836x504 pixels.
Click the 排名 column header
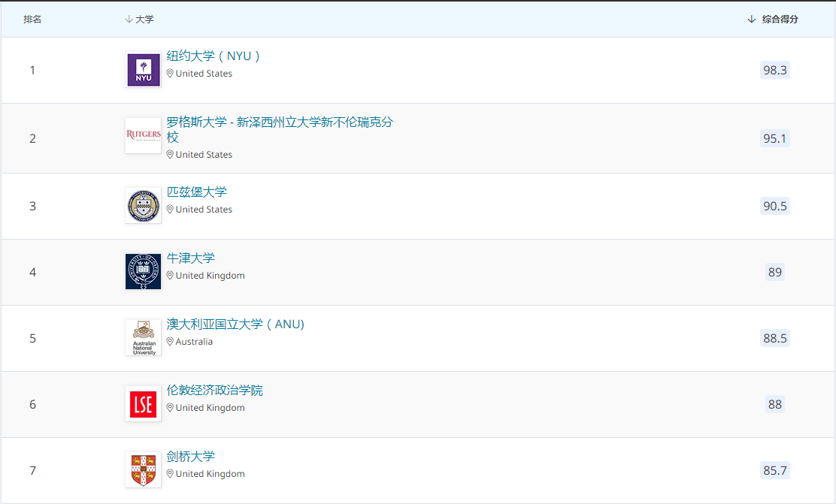pos(33,19)
